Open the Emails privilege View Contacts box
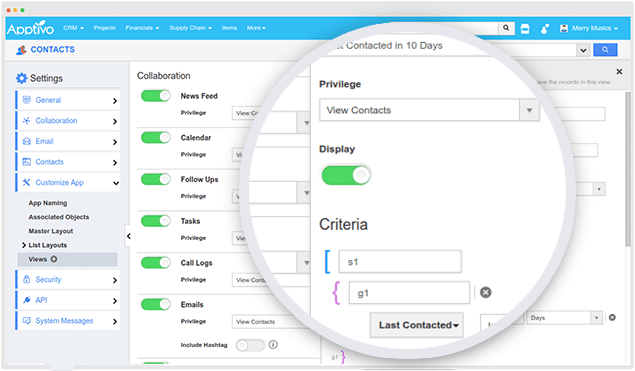The image size is (635, 371). point(272,322)
